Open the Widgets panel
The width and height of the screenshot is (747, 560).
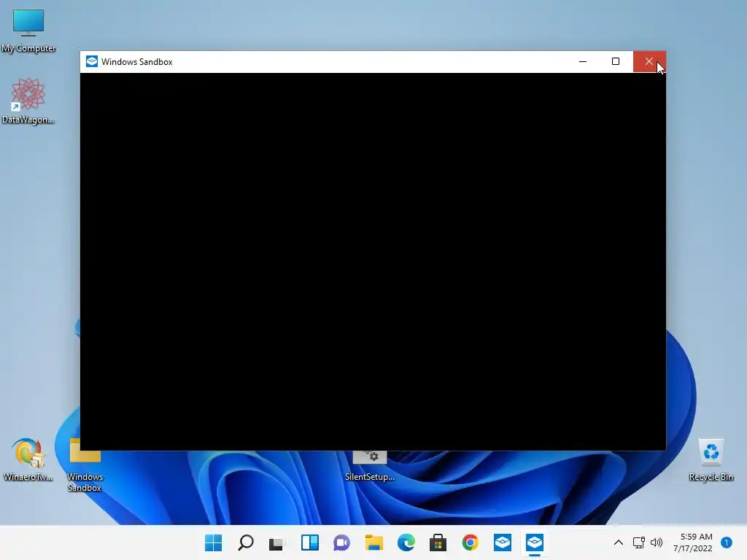point(309,542)
